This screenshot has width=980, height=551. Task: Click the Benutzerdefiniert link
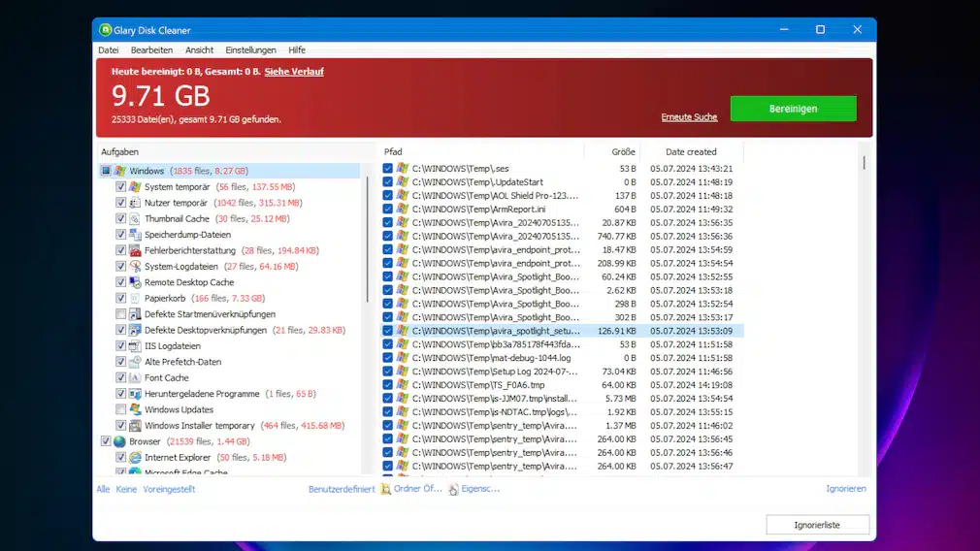tap(342, 489)
